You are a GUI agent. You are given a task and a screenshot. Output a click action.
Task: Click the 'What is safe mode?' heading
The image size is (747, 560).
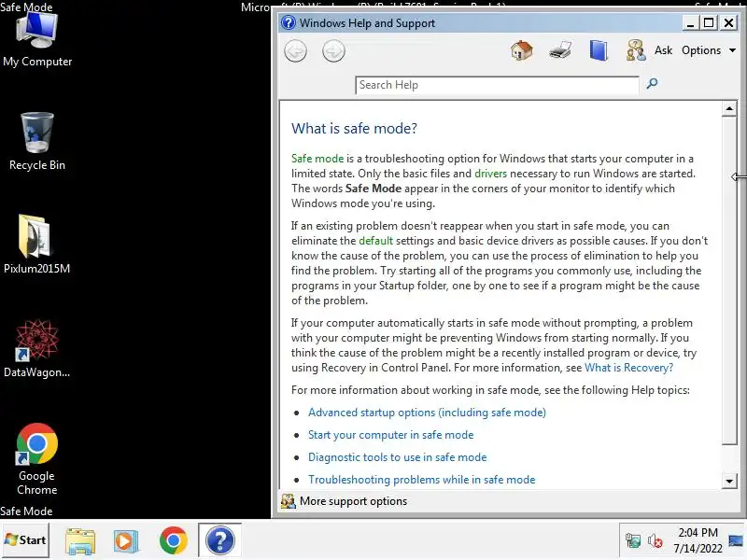pyautogui.click(x=354, y=129)
